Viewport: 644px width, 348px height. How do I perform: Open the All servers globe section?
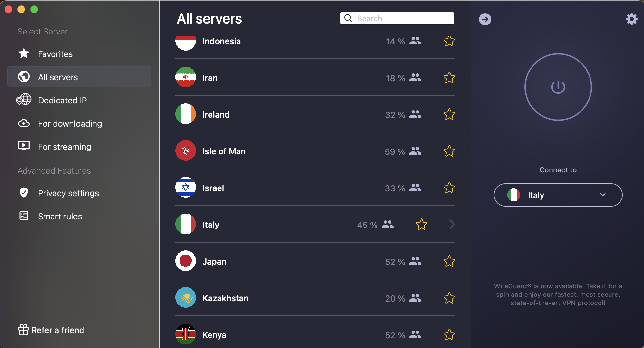coord(58,77)
